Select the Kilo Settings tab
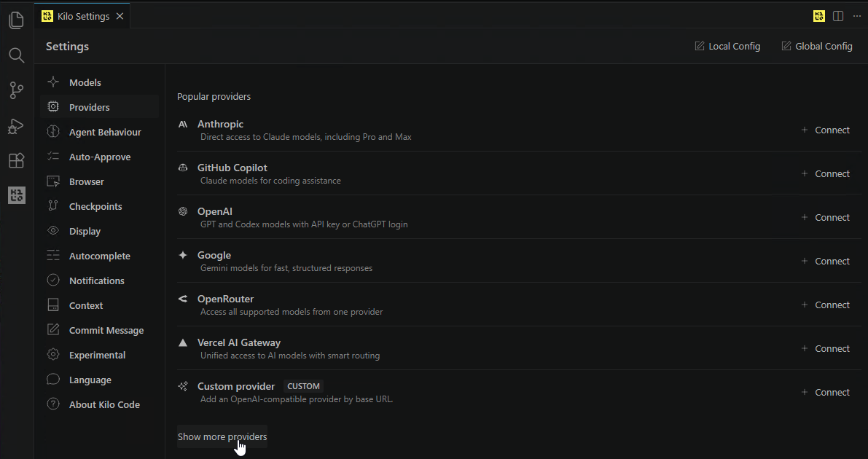 (82, 16)
